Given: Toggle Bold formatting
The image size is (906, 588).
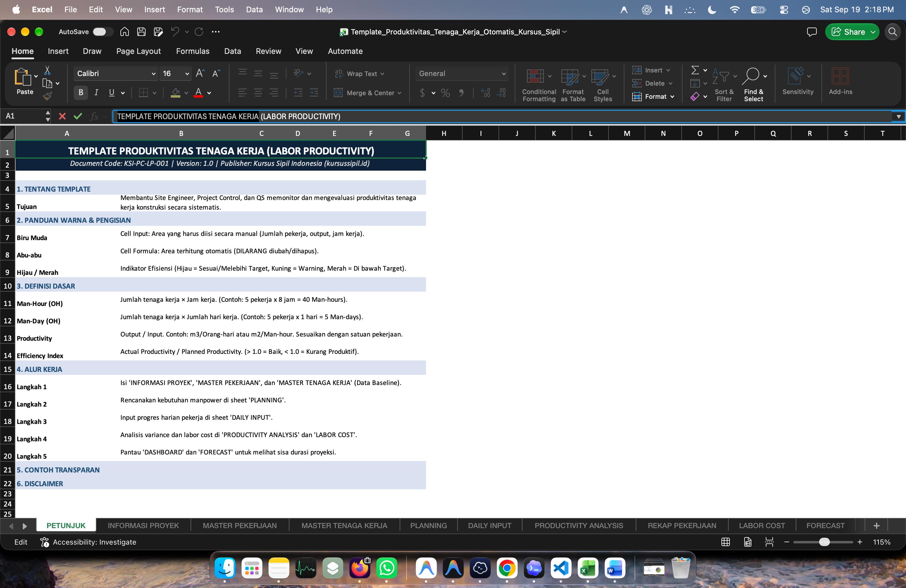Looking at the screenshot, I should pyautogui.click(x=81, y=93).
